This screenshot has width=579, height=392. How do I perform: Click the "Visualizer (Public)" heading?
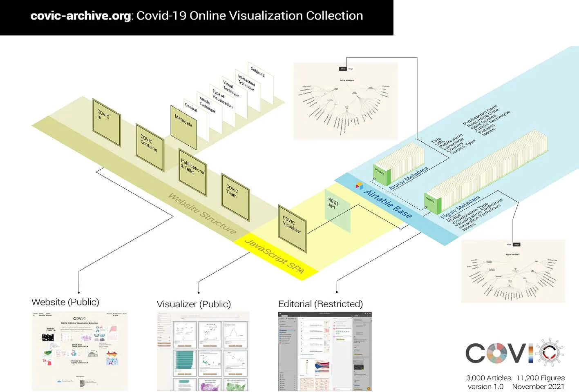coord(194,304)
